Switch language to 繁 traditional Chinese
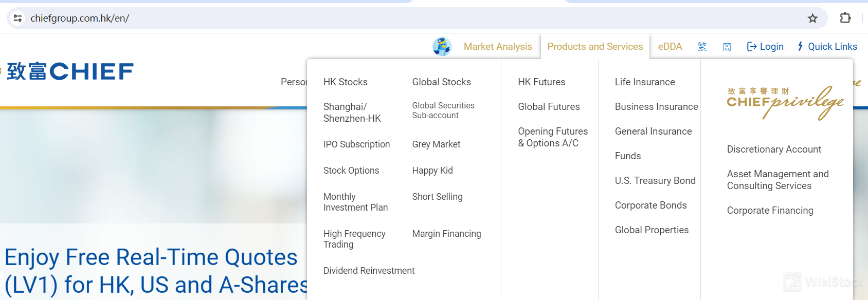The height and width of the screenshot is (300, 868). tap(702, 46)
